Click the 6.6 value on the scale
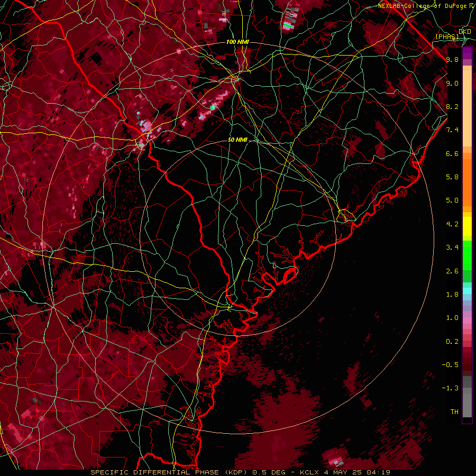This screenshot has height=476, width=476. [452, 154]
